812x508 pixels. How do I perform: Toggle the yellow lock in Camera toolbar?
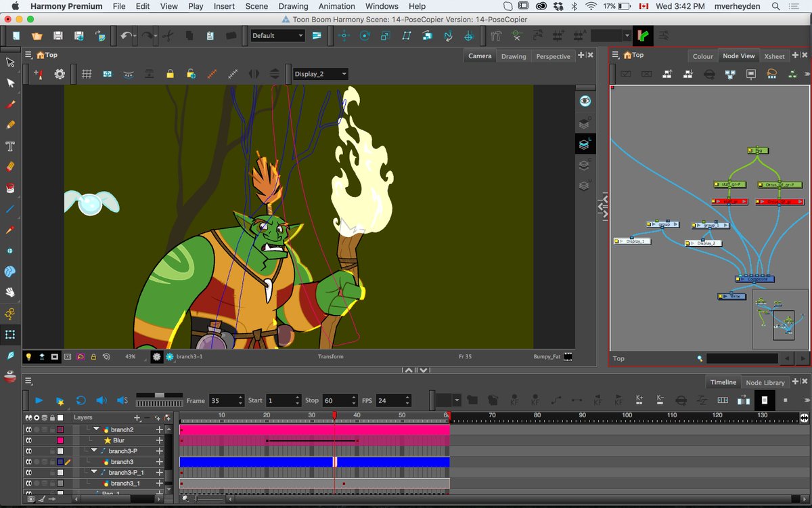[171, 74]
